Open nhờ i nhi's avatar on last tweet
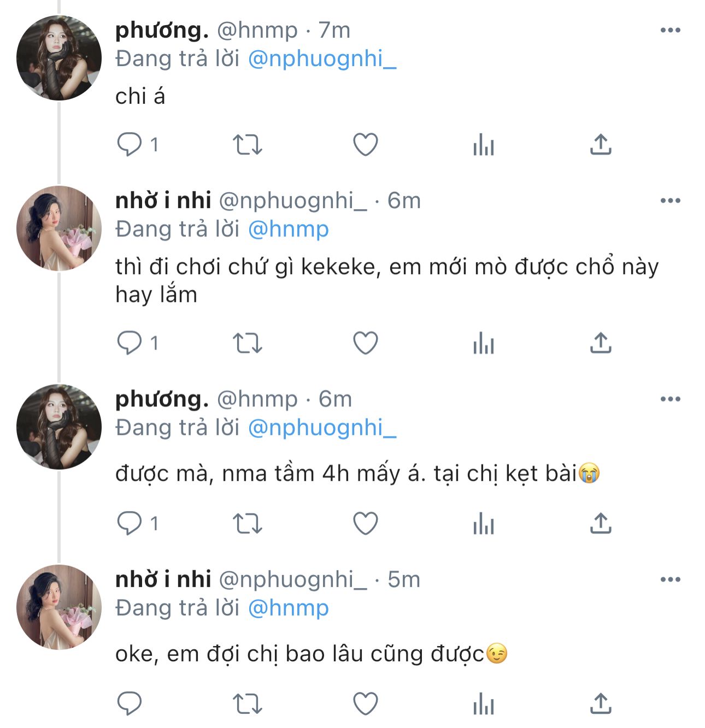This screenshot has width=705, height=728. click(x=59, y=607)
